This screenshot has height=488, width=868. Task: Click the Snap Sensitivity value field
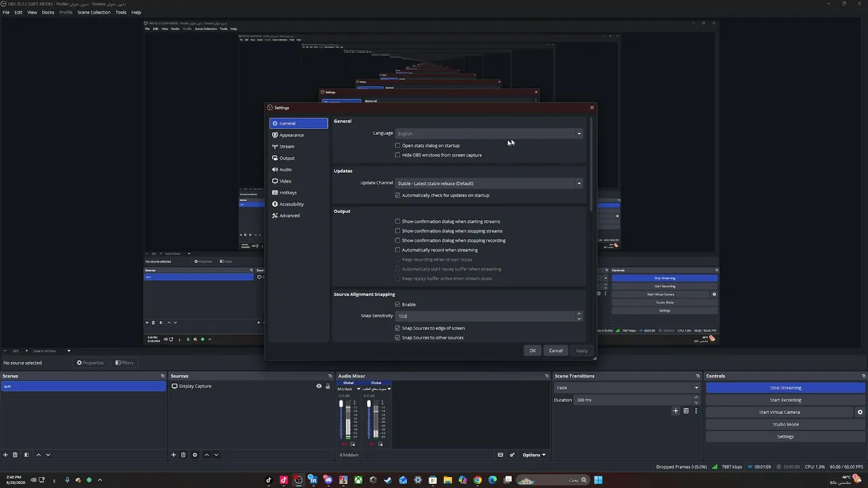pyautogui.click(x=486, y=316)
